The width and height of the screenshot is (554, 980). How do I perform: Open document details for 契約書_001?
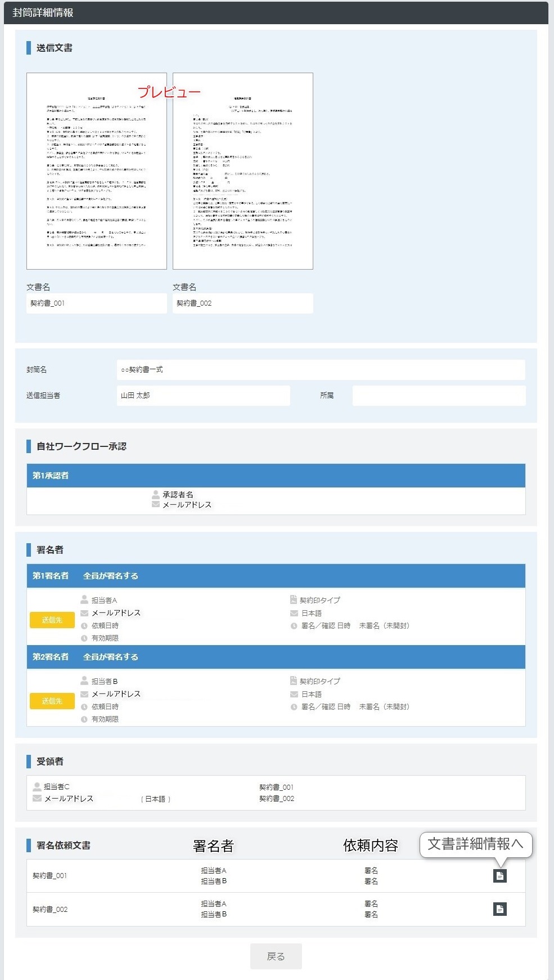tap(499, 875)
